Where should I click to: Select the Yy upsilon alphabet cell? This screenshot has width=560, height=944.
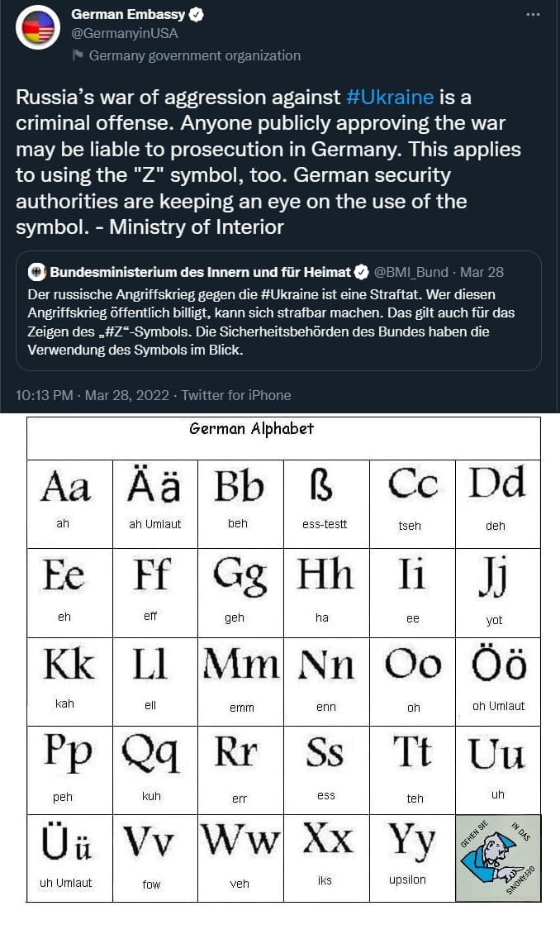(x=412, y=858)
